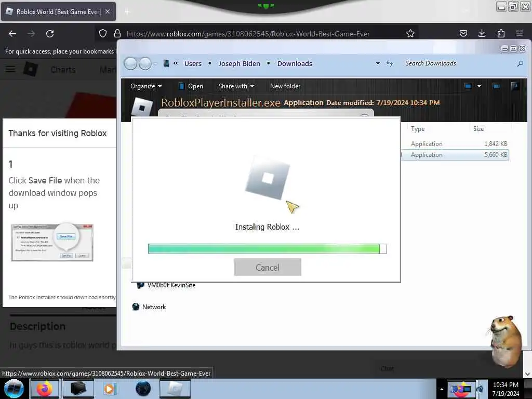Cancel the Roblox installation
This screenshot has height=399, width=532.
(267, 267)
